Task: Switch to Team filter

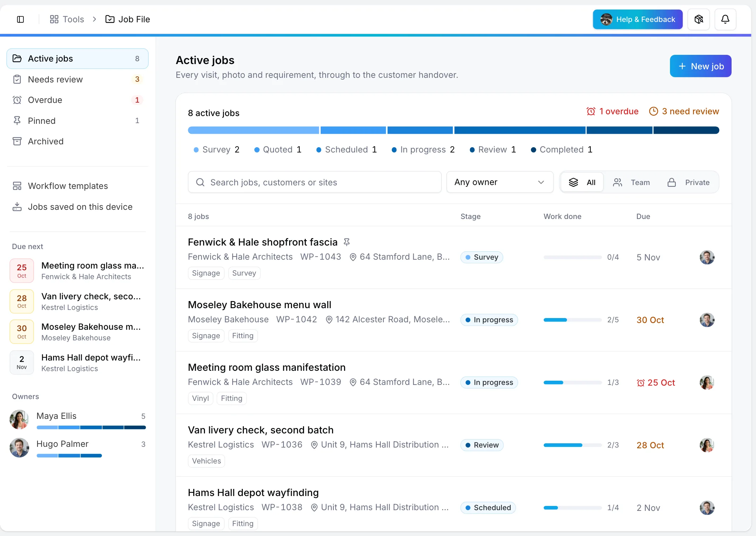Action: pyautogui.click(x=631, y=182)
